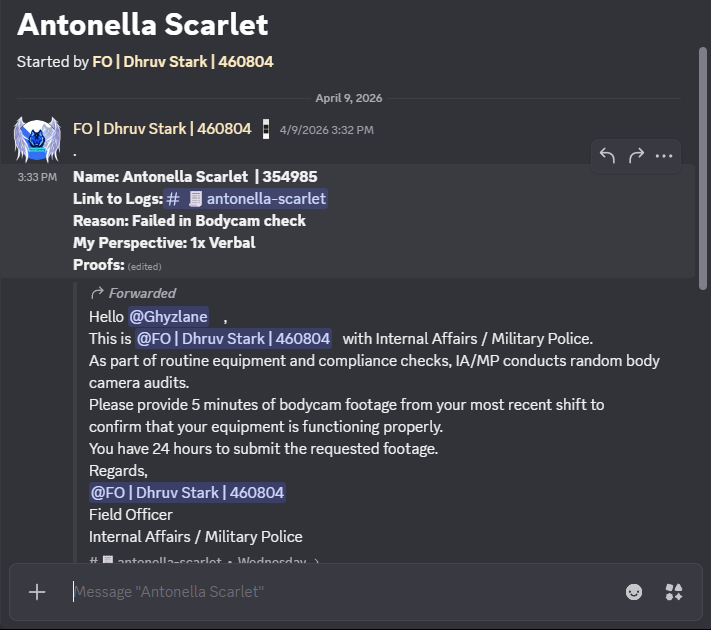
Task: Click the Forward arrow icon on message
Action: coord(636,156)
